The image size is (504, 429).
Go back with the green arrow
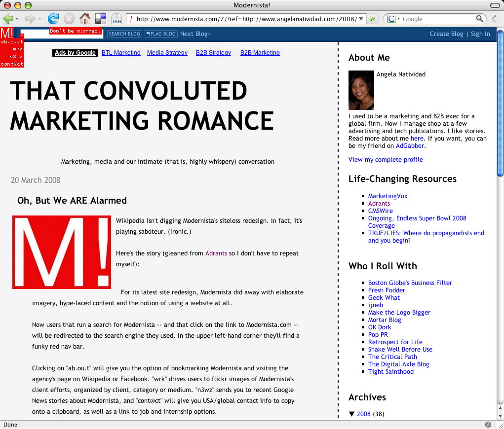(x=8, y=19)
